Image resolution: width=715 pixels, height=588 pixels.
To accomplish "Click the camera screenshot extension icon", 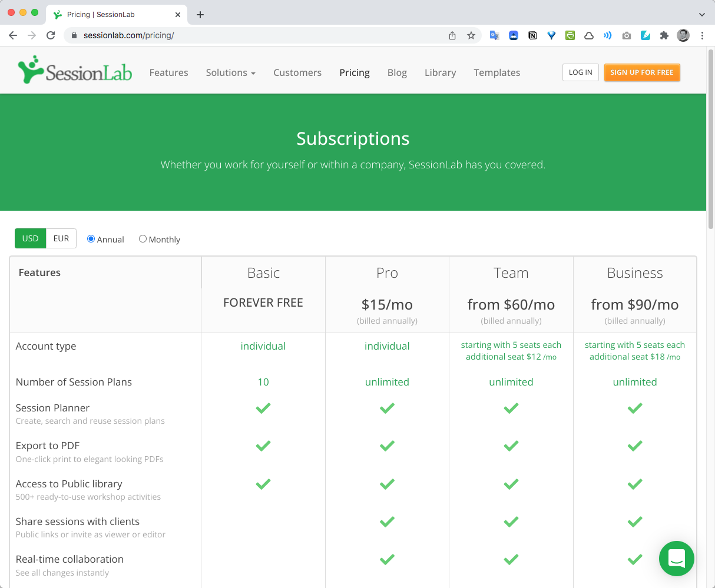I will [627, 35].
